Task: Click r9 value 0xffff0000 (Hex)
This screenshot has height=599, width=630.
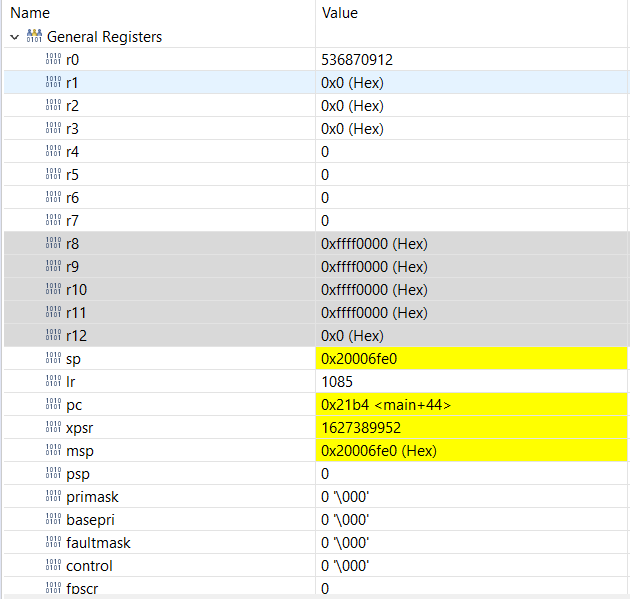Action: [x=374, y=267]
